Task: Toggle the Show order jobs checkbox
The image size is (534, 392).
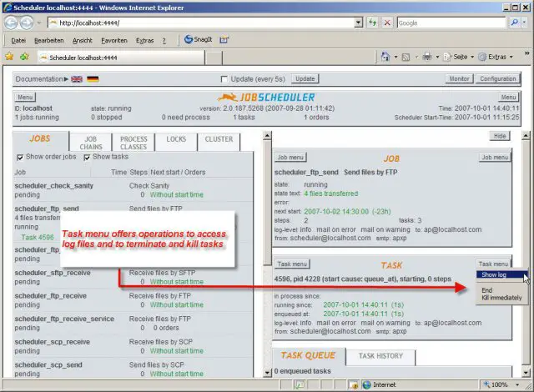Action: (x=20, y=157)
